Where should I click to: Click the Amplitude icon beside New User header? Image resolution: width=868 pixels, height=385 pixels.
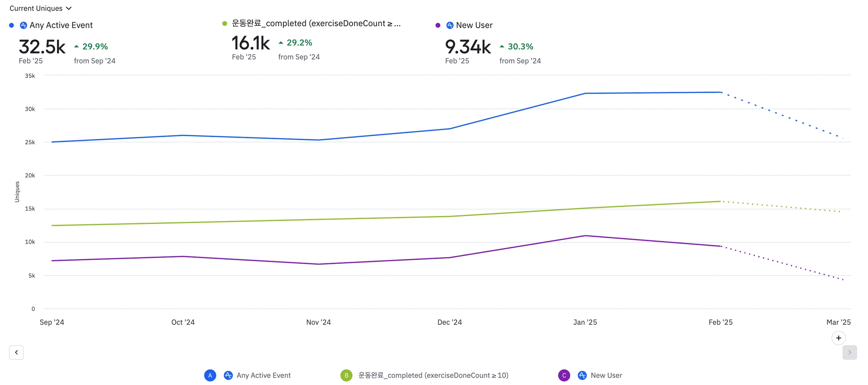450,25
